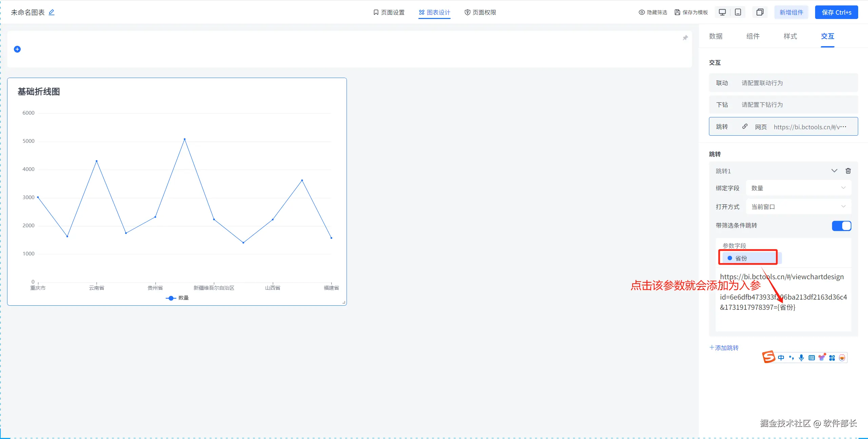Click the 添加跳转 link
This screenshot has height=439, width=868.
click(724, 348)
